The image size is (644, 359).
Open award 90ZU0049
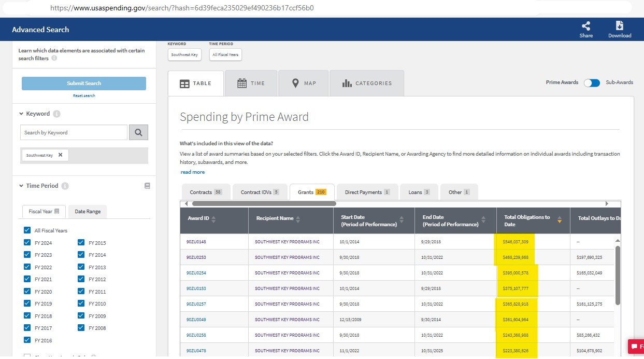[196, 320]
